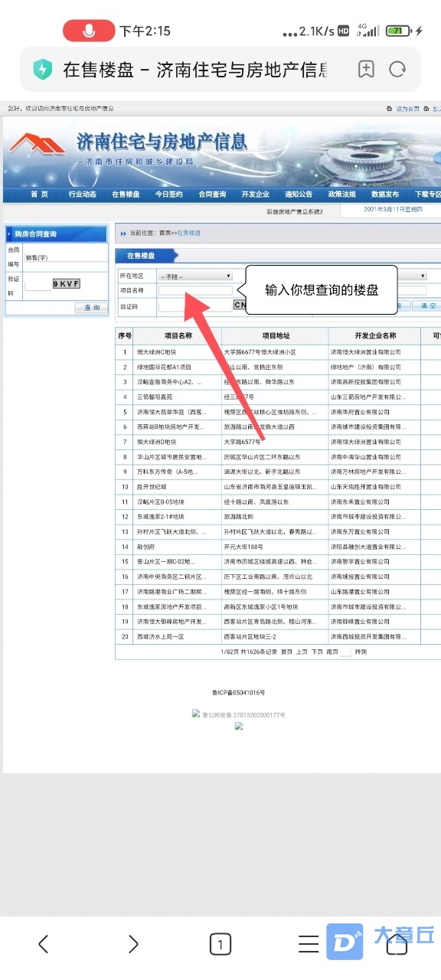441x980 pixels.
Task: Open 首页 in the navigation bar
Action: [39, 194]
